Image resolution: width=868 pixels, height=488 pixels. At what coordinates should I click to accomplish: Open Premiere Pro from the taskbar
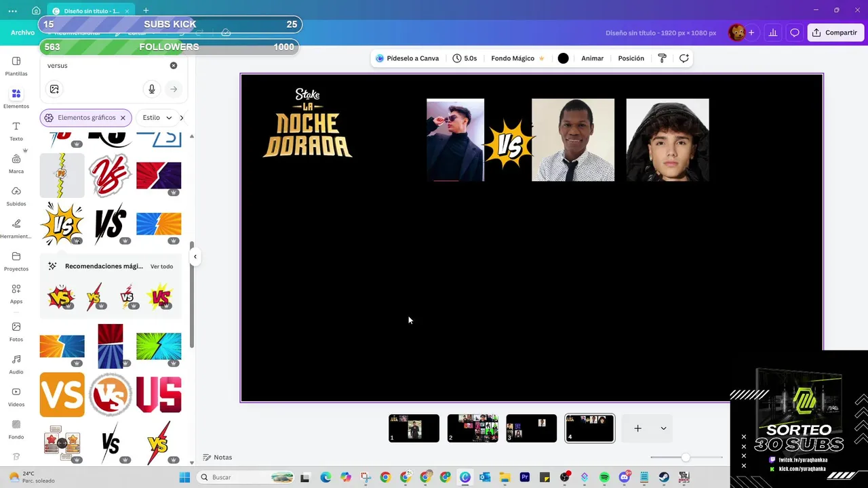click(x=525, y=477)
